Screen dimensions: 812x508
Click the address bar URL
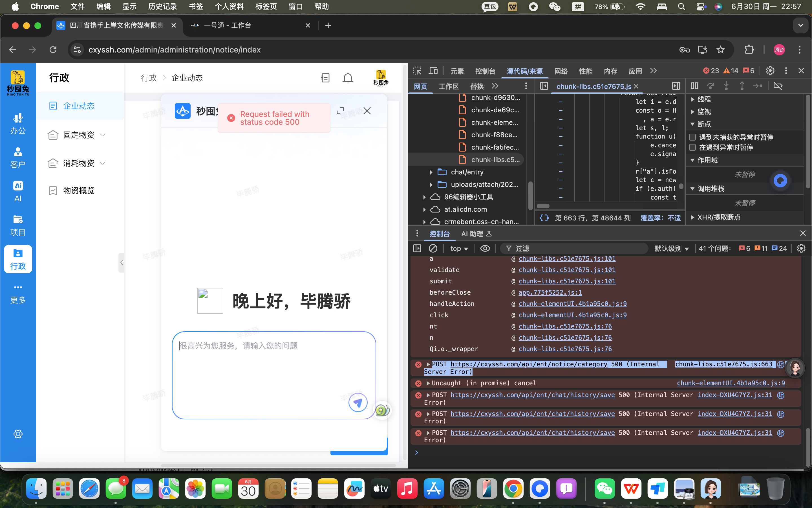(174, 50)
